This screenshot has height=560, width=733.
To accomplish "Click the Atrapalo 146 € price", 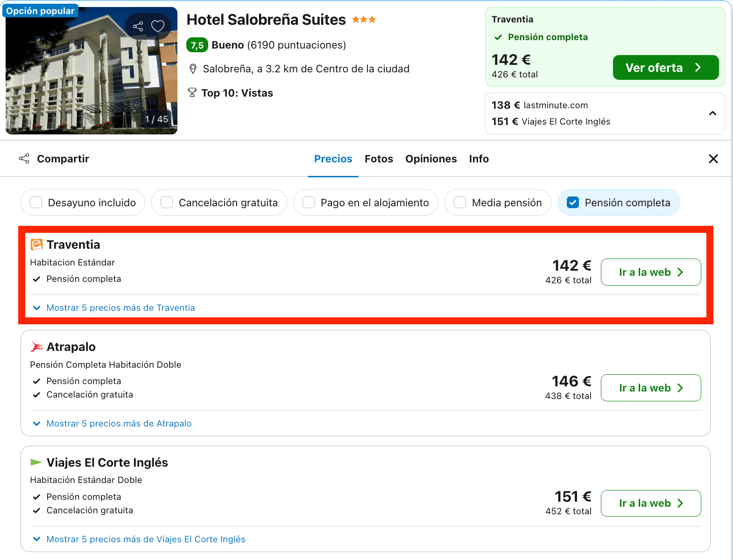I will (x=571, y=381).
